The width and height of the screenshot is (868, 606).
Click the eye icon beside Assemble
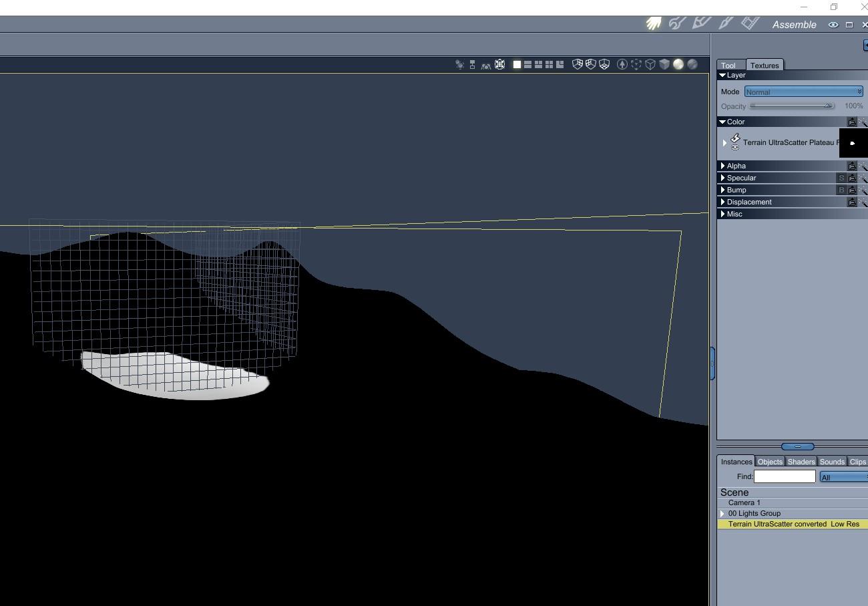[833, 25]
